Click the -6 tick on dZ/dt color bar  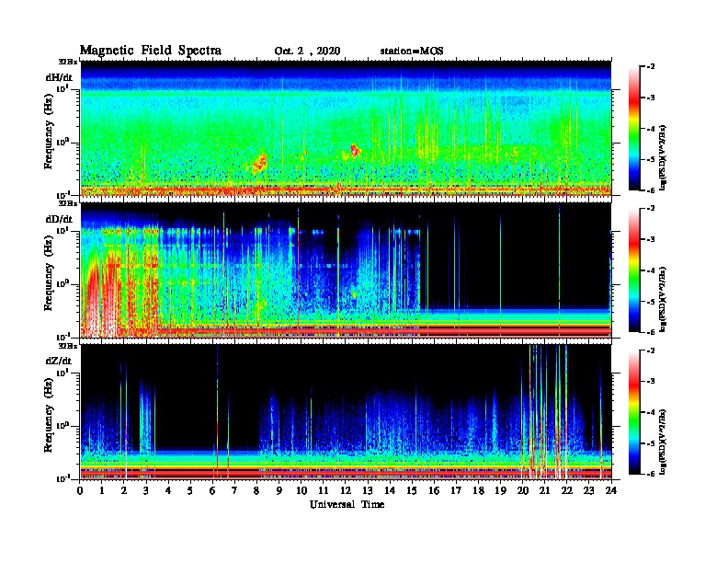(x=651, y=474)
